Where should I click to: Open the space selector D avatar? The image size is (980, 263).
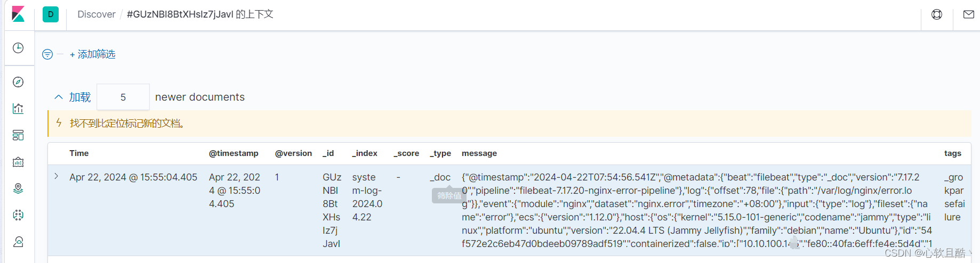pyautogui.click(x=51, y=14)
